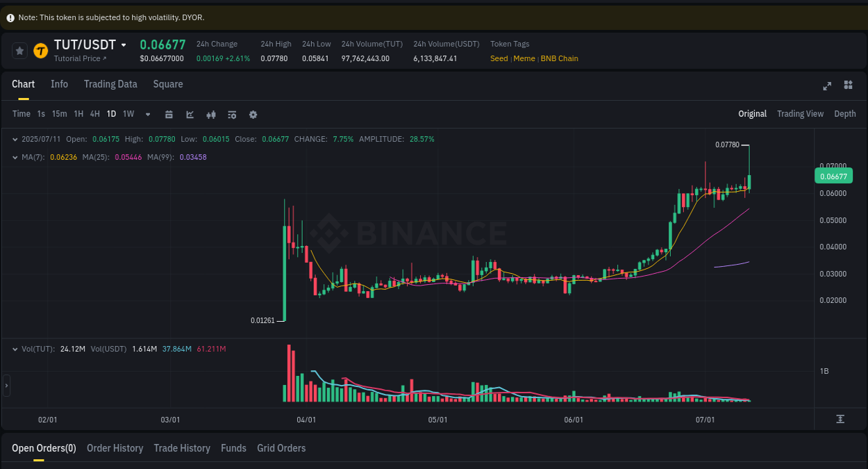Open the panel layout grid icon
The height and width of the screenshot is (469, 868).
click(x=848, y=85)
